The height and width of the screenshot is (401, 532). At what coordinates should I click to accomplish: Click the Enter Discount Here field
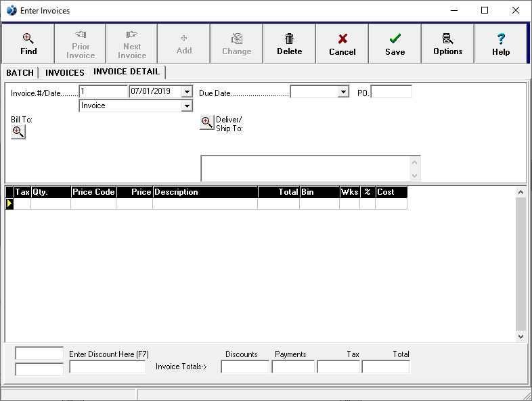pos(107,367)
